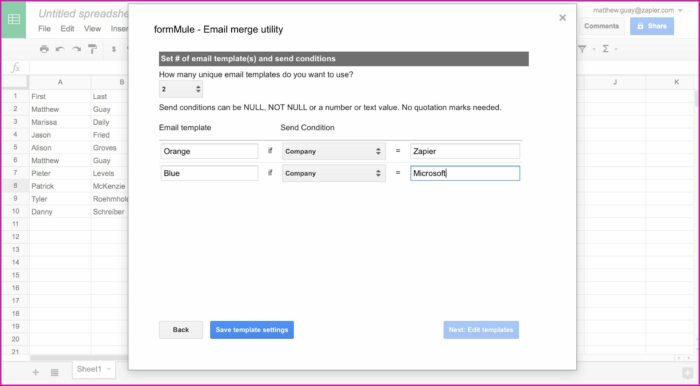This screenshot has width=700, height=386.
Task: Click cell containing Alison
Action: click(x=60, y=148)
